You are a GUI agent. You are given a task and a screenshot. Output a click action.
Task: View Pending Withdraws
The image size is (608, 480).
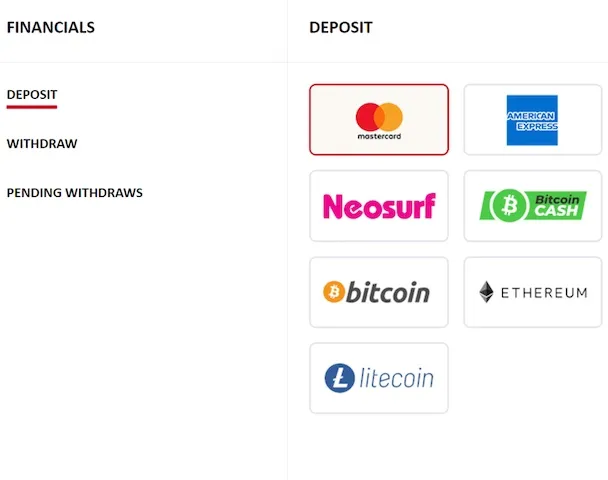click(75, 193)
